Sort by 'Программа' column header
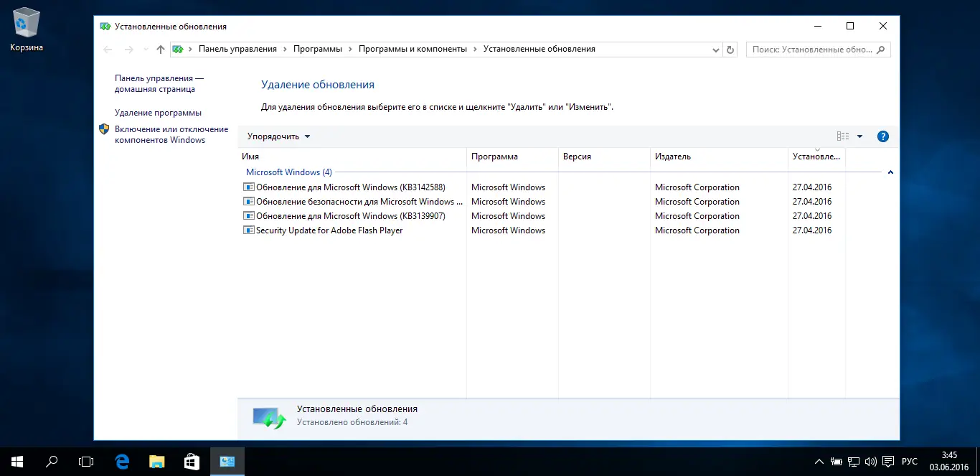 pyautogui.click(x=512, y=157)
